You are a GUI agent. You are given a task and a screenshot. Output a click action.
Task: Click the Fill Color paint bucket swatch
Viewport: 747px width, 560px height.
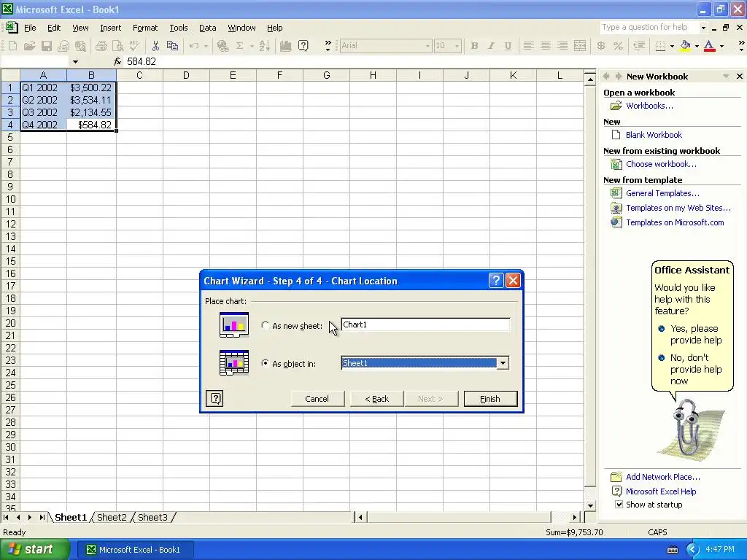point(686,46)
